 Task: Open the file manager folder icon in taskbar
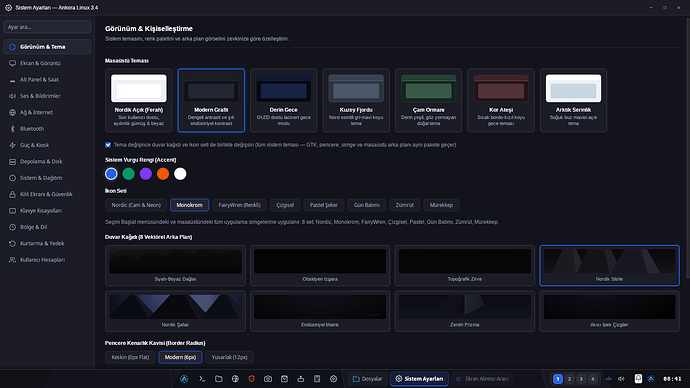(x=219, y=379)
